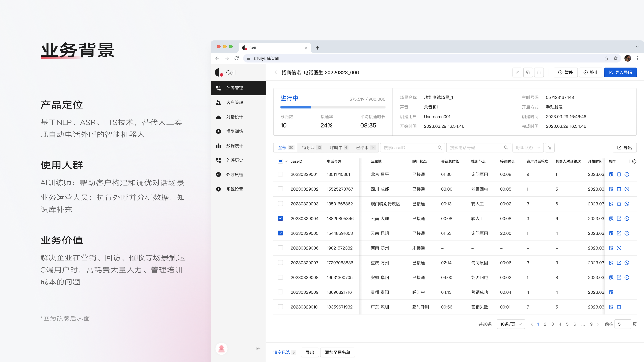Click 添加至黑名单 in the bottom bar
The image size is (644, 362).
[337, 352]
